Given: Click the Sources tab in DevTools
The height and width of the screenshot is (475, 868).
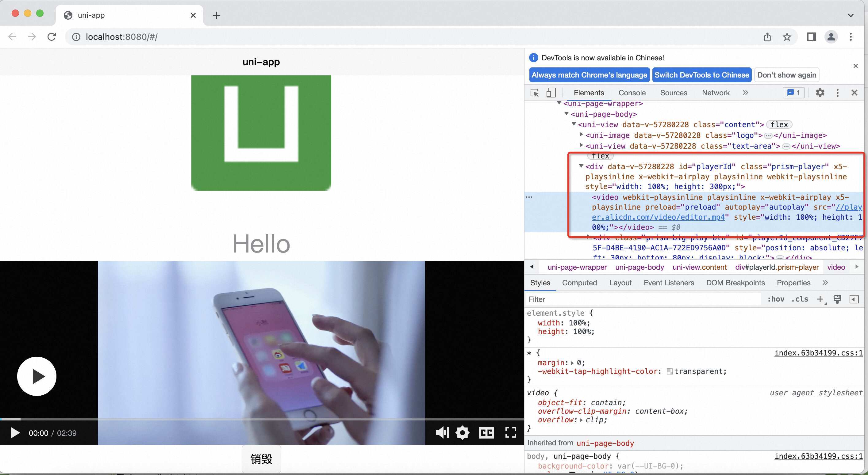Looking at the screenshot, I should coord(674,93).
